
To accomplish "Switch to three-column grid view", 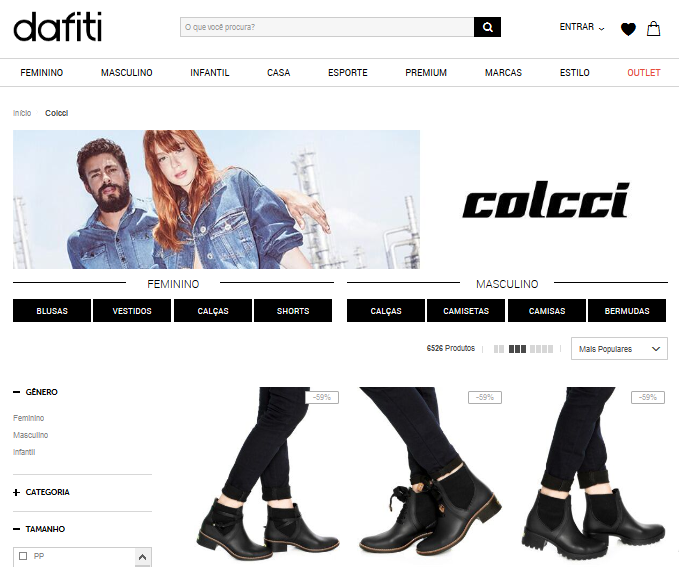I will coord(517,349).
